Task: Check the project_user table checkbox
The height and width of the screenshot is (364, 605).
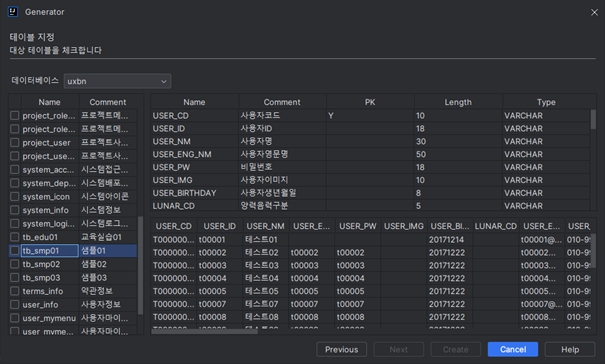Action: pyautogui.click(x=15, y=142)
